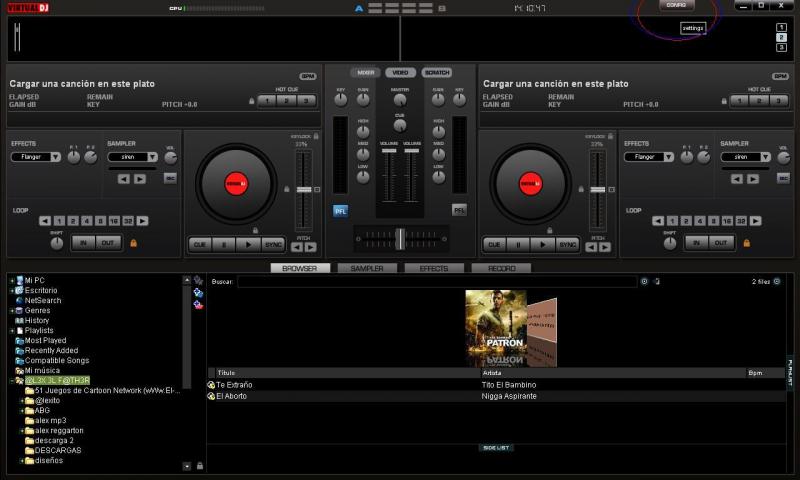Toggle the left deck BPM button
Viewport: 800px width, 480px height.
(307, 76)
